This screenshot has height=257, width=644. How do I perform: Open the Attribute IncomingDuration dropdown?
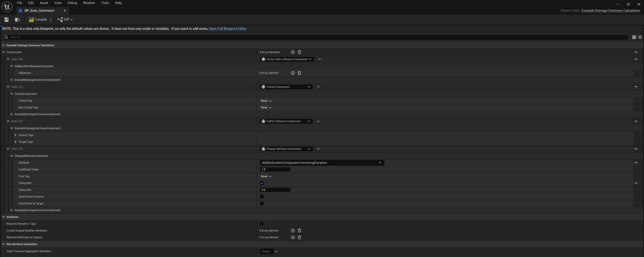(x=322, y=163)
